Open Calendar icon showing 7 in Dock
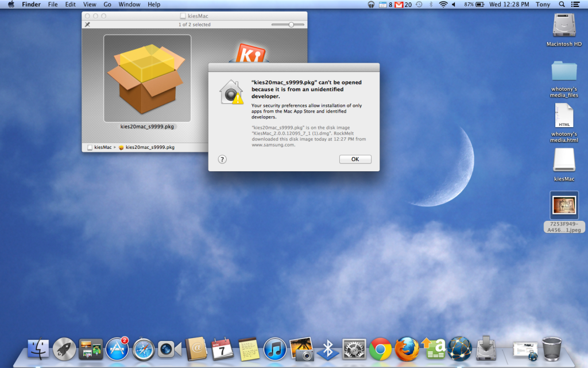 (x=222, y=349)
